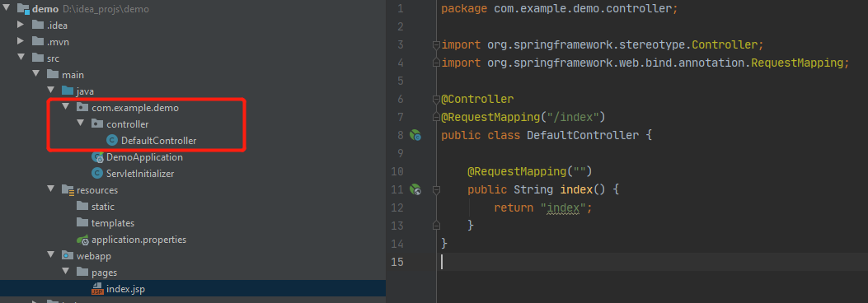
Task: Select index.jsp file in tree
Action: click(x=125, y=289)
